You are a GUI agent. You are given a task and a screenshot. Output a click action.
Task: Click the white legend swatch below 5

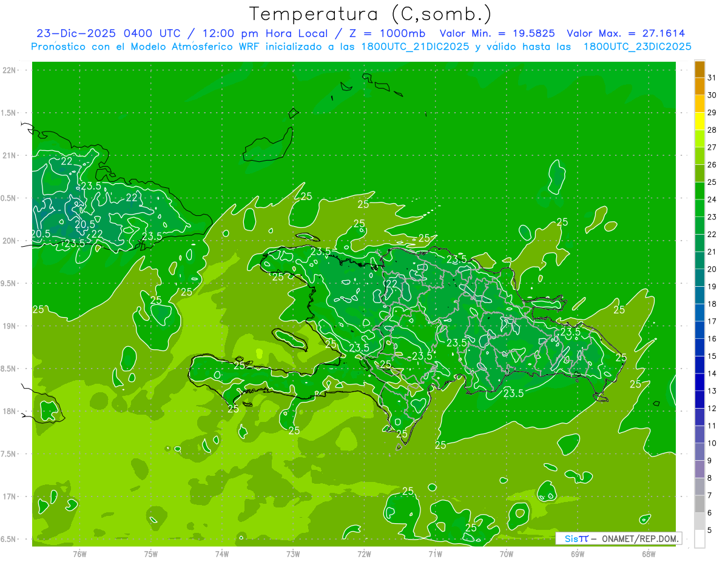click(699, 539)
